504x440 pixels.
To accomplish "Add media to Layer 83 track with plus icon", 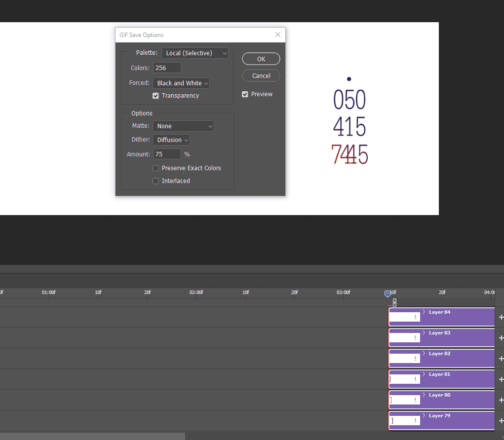I will 501,338.
